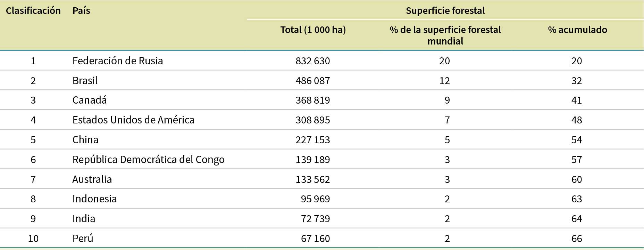
Task: Click the Federación de Rusia cell
Action: (x=117, y=61)
